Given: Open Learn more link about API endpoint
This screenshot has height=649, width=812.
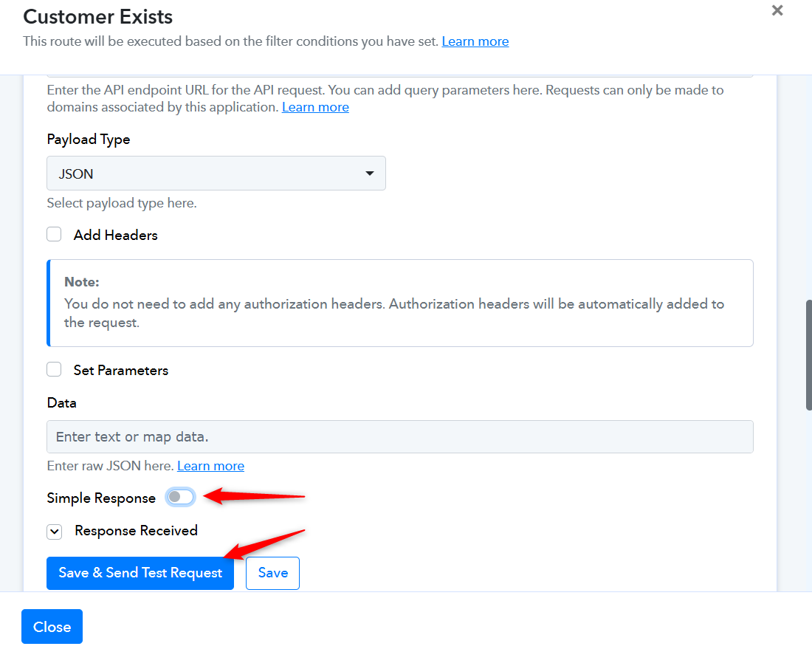Looking at the screenshot, I should (x=315, y=107).
